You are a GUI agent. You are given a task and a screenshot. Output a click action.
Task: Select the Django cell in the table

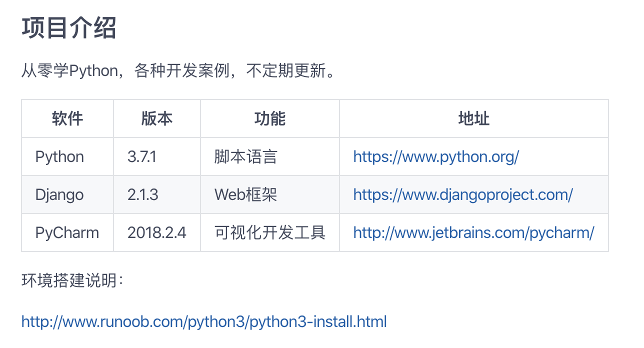pyautogui.click(x=67, y=194)
